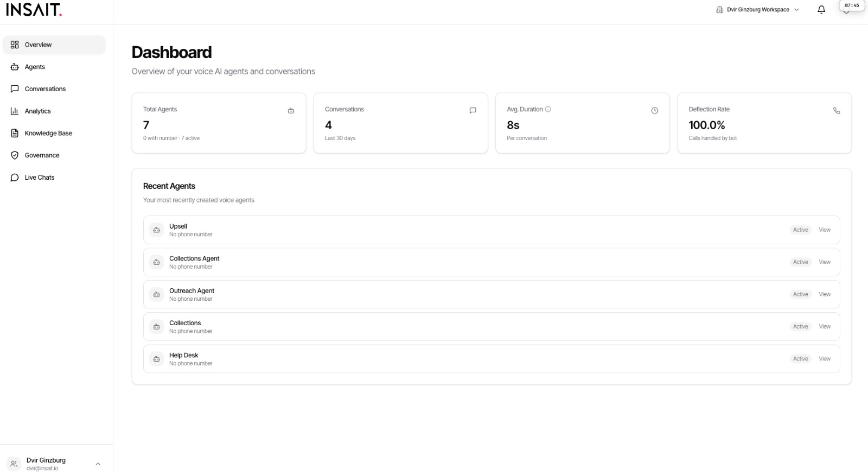Click the notification bell icon

[x=821, y=10]
